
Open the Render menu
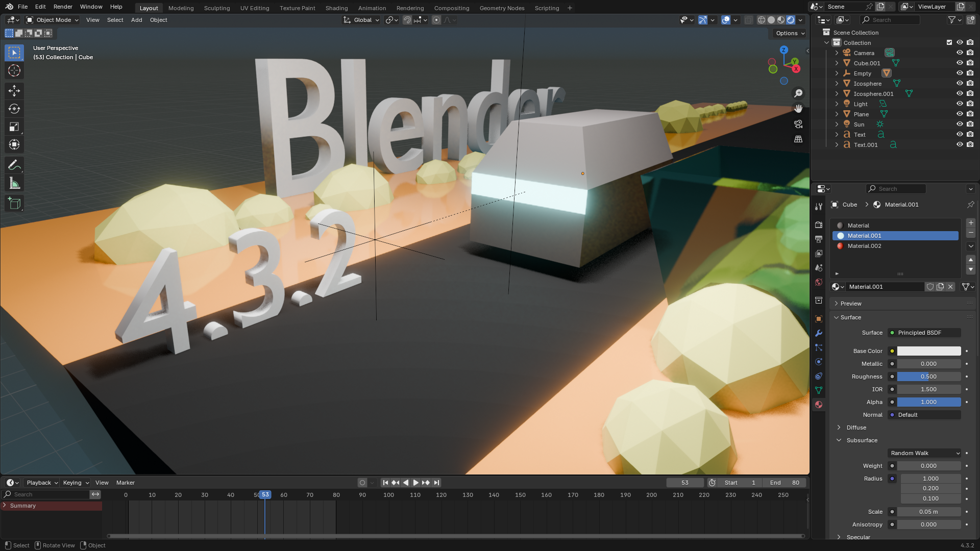coord(63,7)
